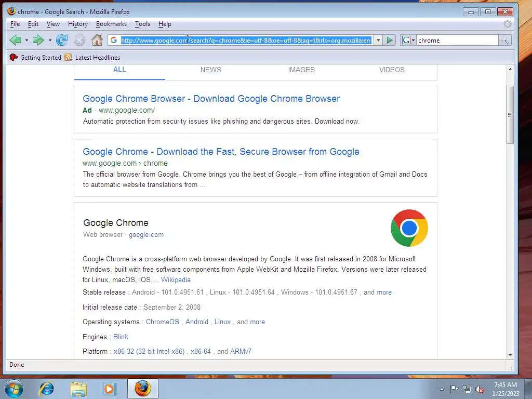Click the muted volume tray icon
The height and width of the screenshot is (399, 532).
pyautogui.click(x=480, y=389)
